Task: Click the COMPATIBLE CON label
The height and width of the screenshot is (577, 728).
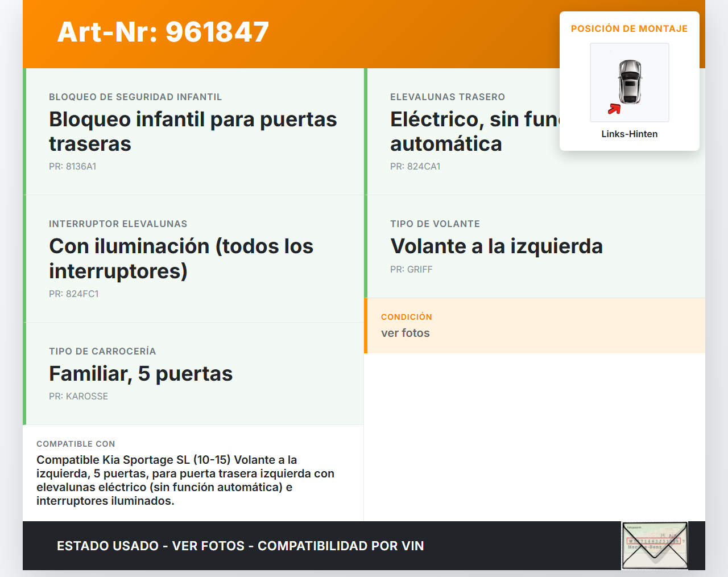Action: pos(76,444)
